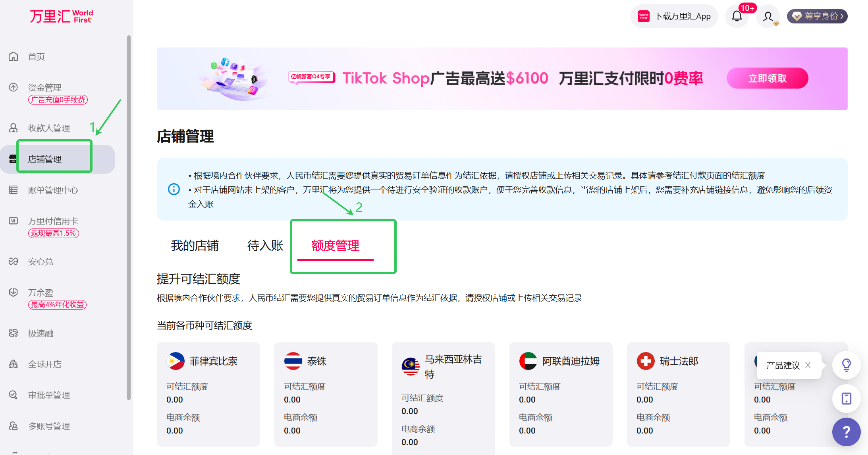Select the 菲律宾比索 currency card
The image size is (868, 455).
tap(208, 393)
